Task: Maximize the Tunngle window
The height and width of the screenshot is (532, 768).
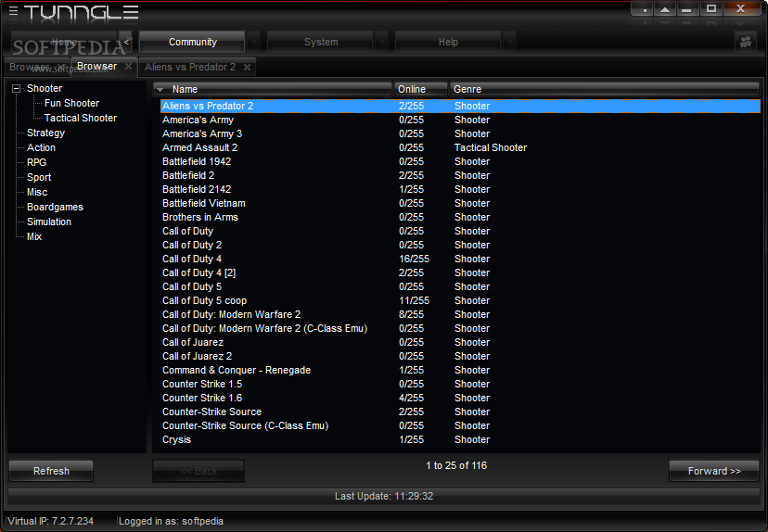Action: point(711,9)
